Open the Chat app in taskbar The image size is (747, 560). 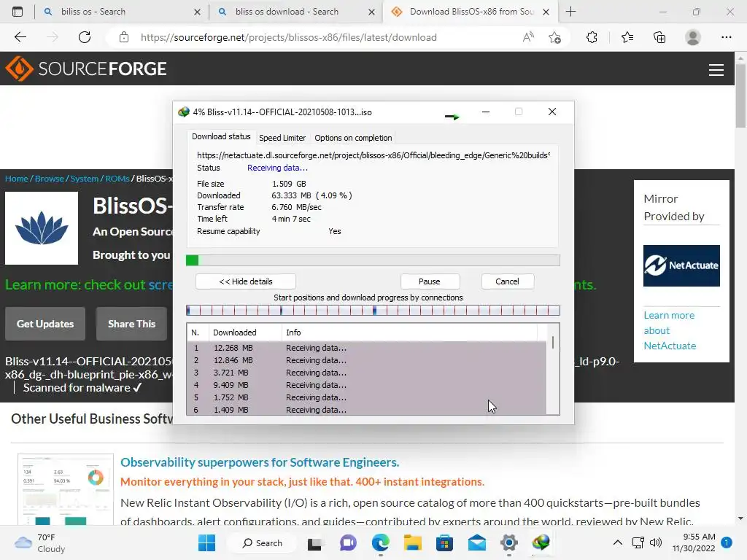pyautogui.click(x=348, y=542)
